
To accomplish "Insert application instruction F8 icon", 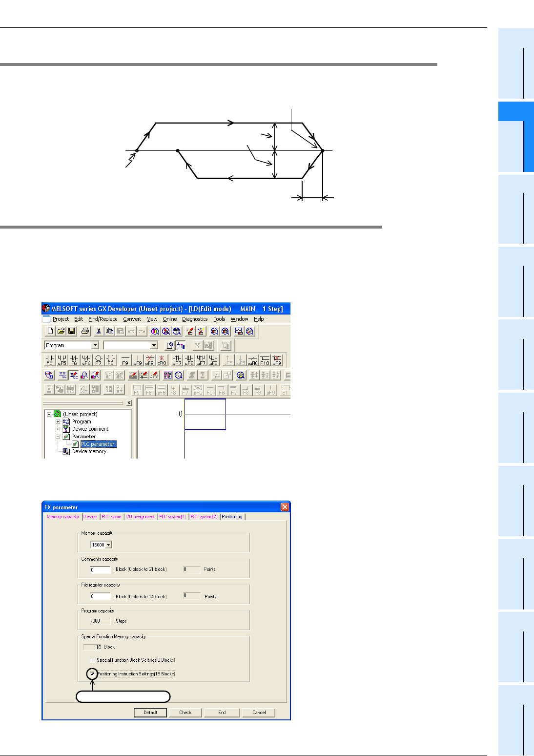I will (x=111, y=360).
